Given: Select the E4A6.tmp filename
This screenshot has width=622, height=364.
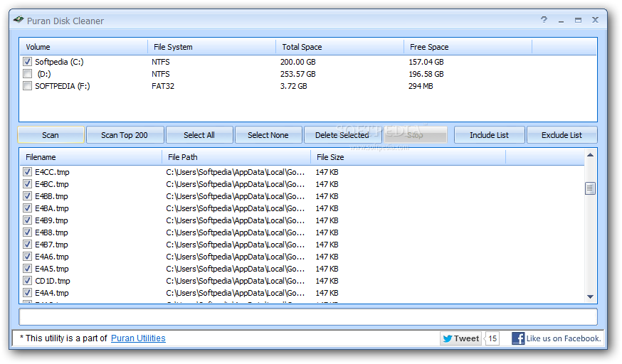Looking at the screenshot, I should click(x=52, y=257).
